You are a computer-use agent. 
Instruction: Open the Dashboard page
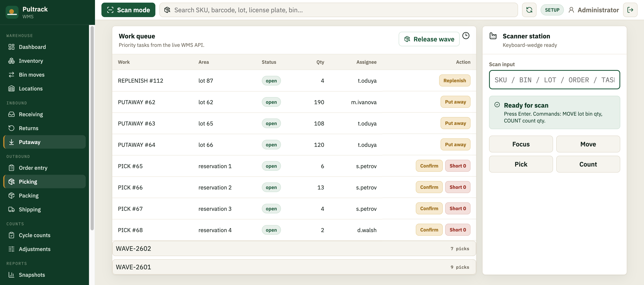[44, 47]
